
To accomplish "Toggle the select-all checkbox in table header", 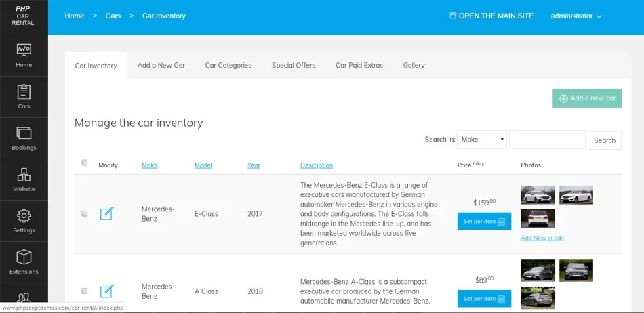I will point(85,163).
